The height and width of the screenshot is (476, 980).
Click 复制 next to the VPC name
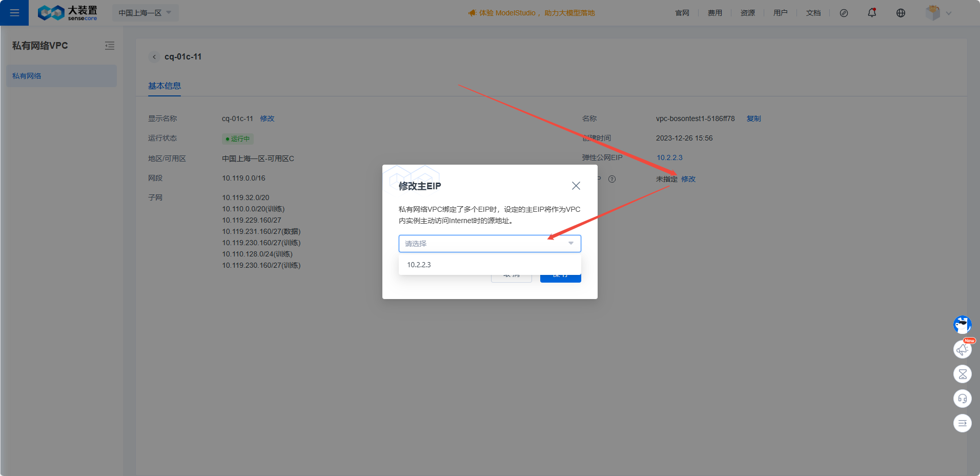coord(753,118)
